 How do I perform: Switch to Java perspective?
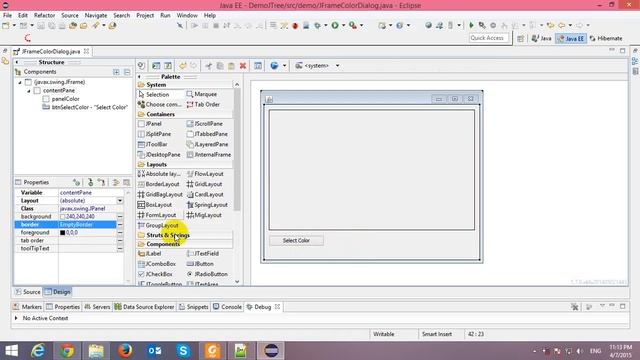[x=542, y=38]
